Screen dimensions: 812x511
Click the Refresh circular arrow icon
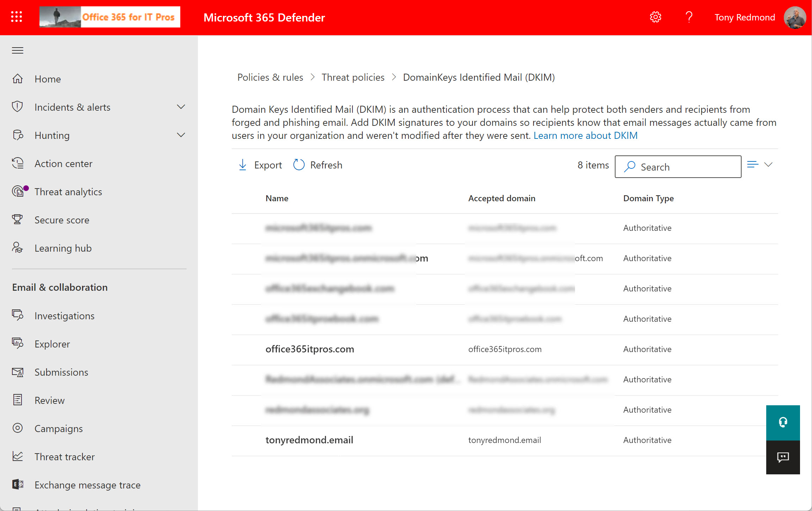point(299,165)
